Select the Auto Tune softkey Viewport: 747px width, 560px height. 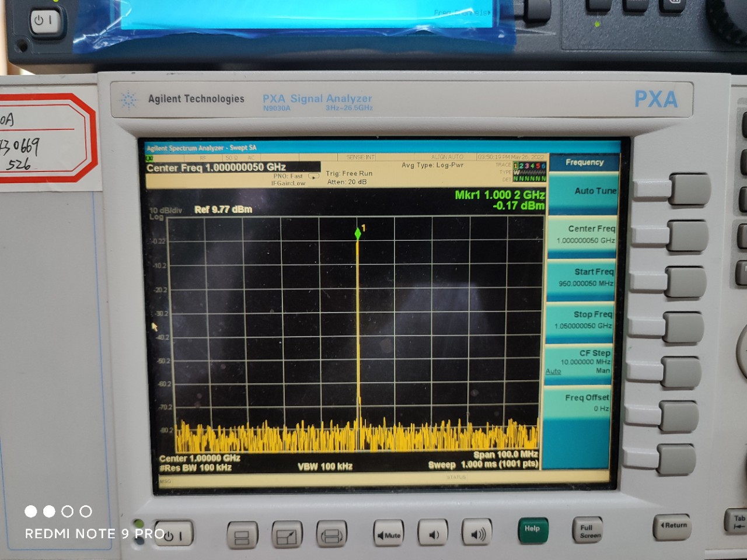[582, 192]
